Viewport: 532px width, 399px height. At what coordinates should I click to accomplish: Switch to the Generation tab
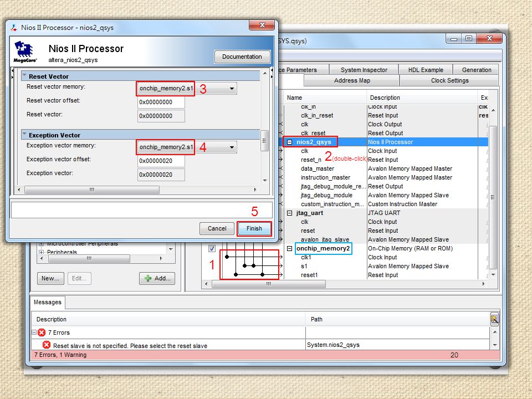point(477,70)
